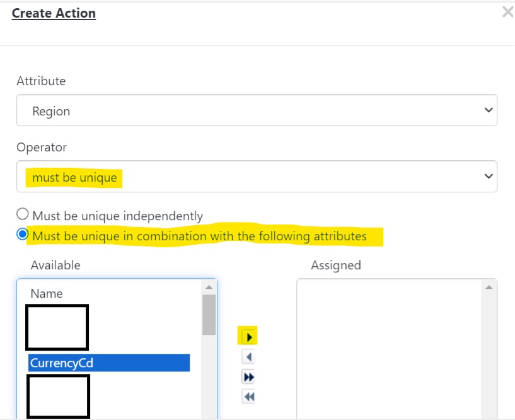Viewport: 515px width, 420px height.
Task: Select CurrencyCd in the Available list
Action: click(107, 363)
